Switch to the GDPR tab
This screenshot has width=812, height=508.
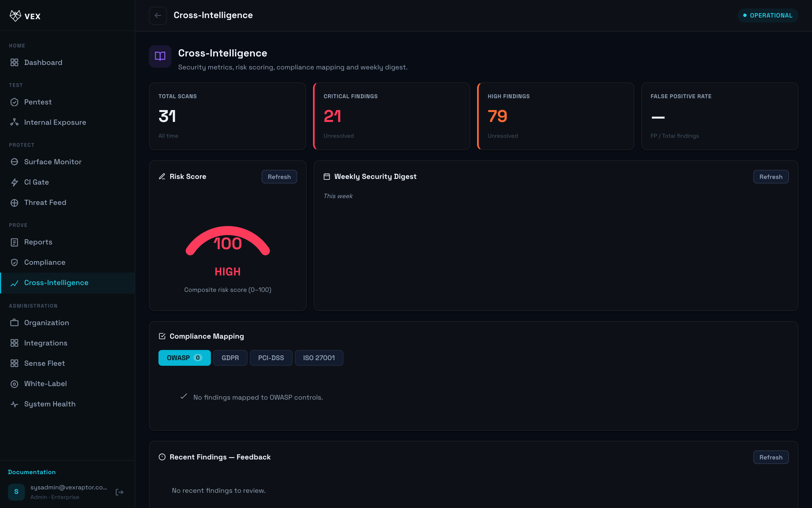[x=230, y=358]
